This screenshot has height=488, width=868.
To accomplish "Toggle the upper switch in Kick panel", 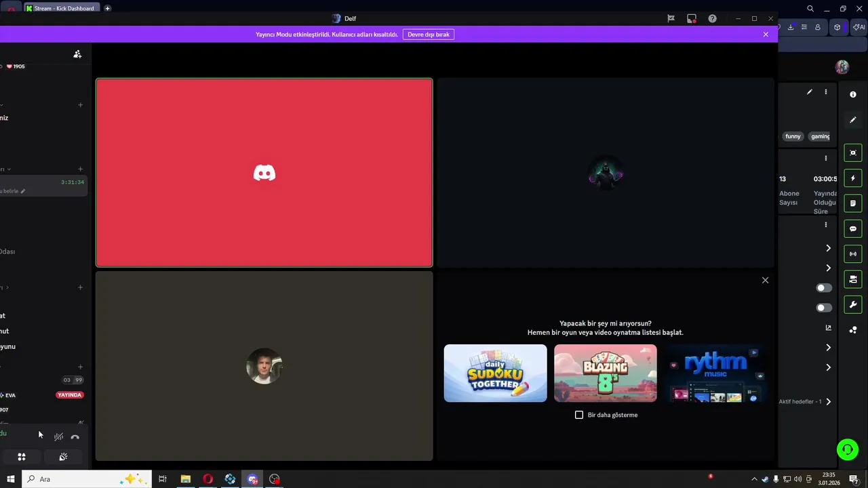I will (824, 288).
